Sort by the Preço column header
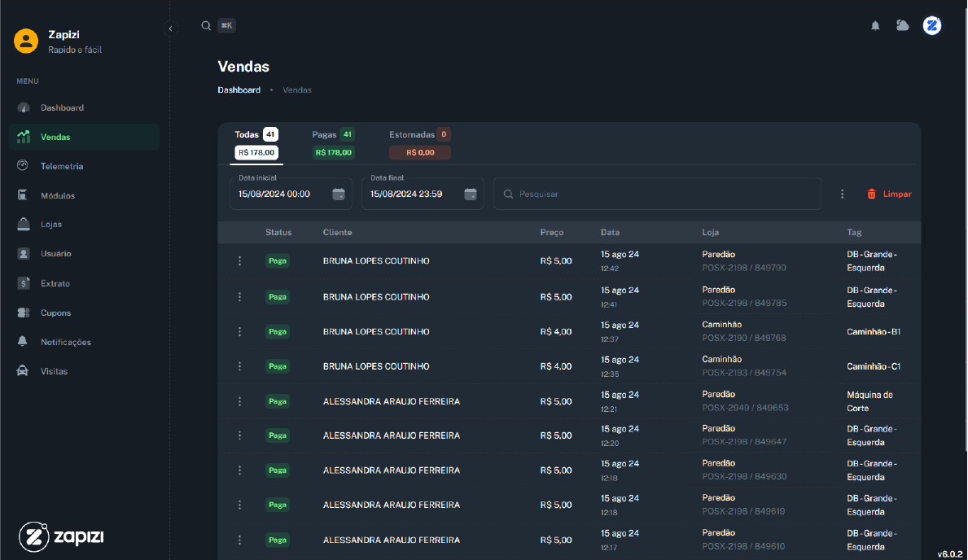The width and height of the screenshot is (968, 560). point(552,233)
